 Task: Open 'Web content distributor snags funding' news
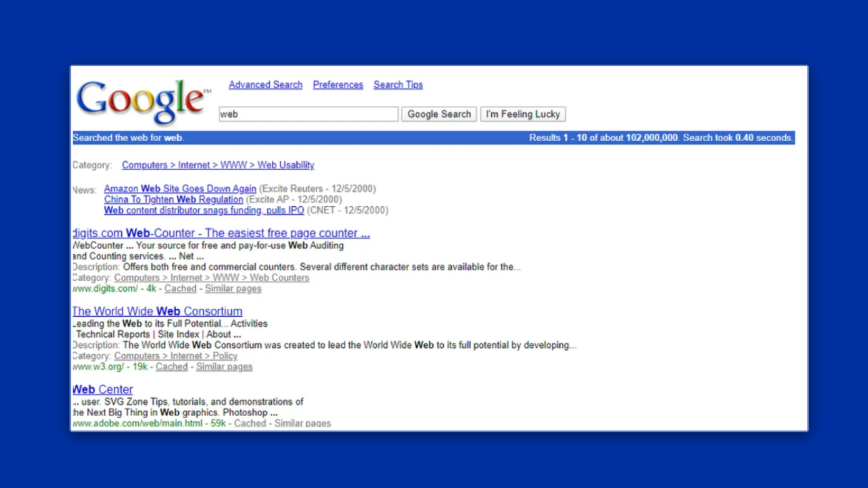204,211
